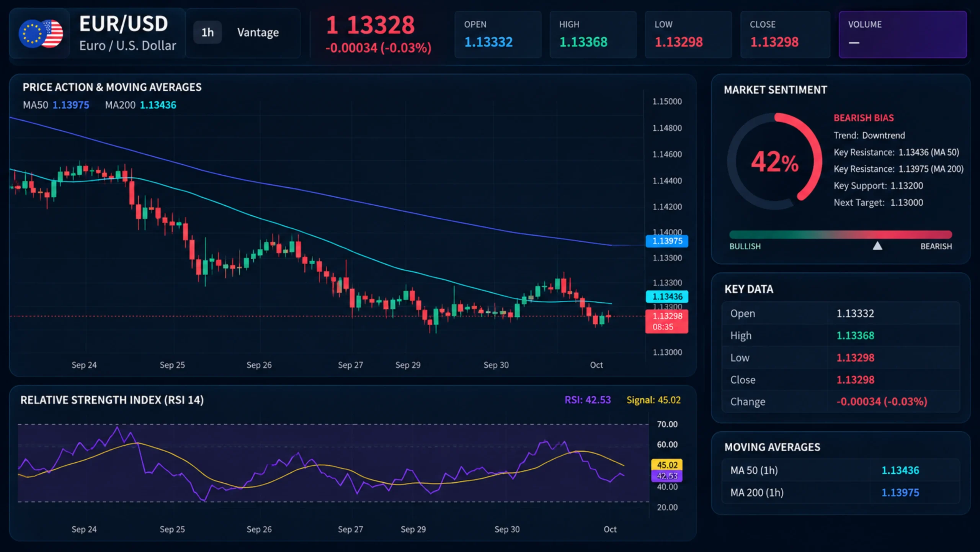The width and height of the screenshot is (980, 552).
Task: Click the Signal: 45.02 readout
Action: (653, 400)
